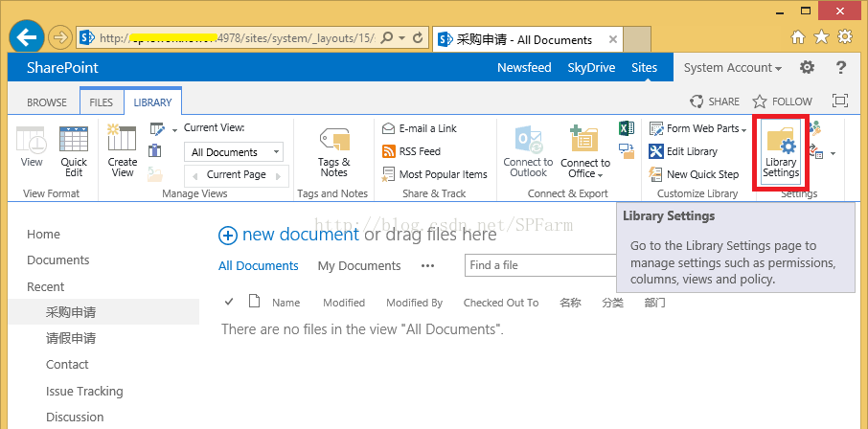
Task: Expand the Modify View dropdown arrow
Action: tap(175, 130)
